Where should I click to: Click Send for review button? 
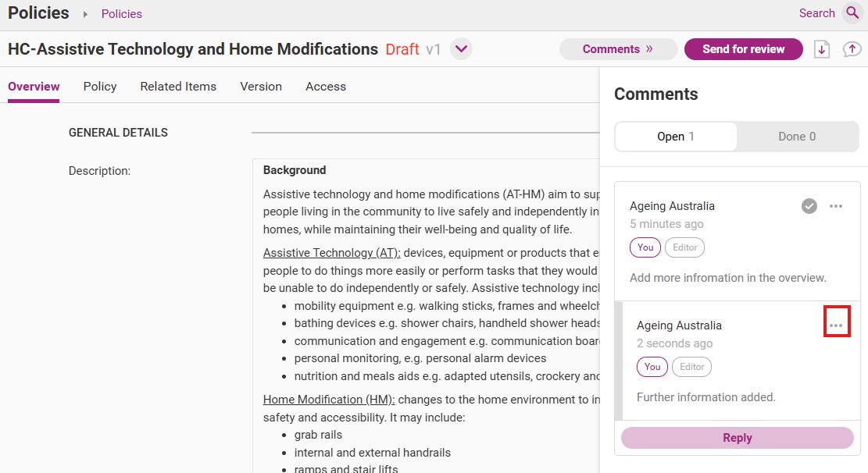[744, 49]
